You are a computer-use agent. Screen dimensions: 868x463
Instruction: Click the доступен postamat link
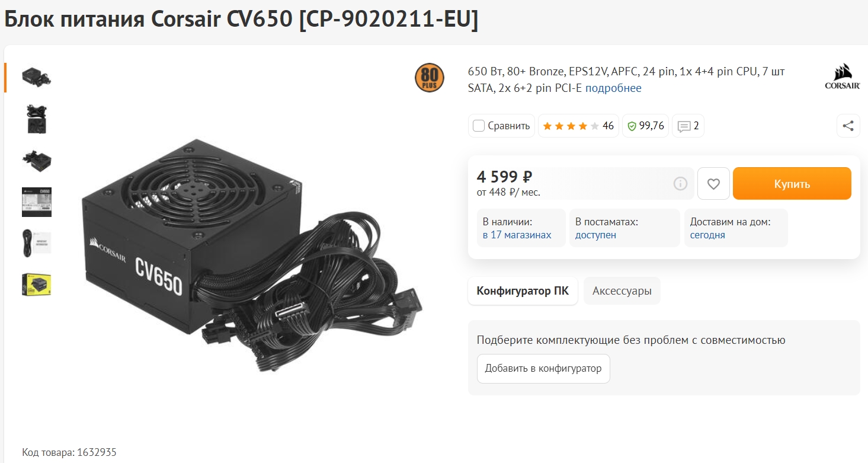point(595,235)
